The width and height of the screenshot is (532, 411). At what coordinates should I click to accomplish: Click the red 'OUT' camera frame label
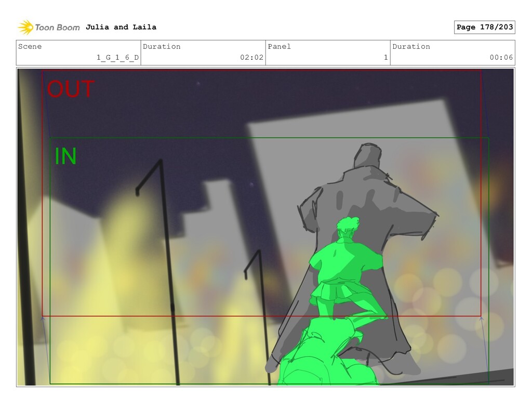coord(71,89)
